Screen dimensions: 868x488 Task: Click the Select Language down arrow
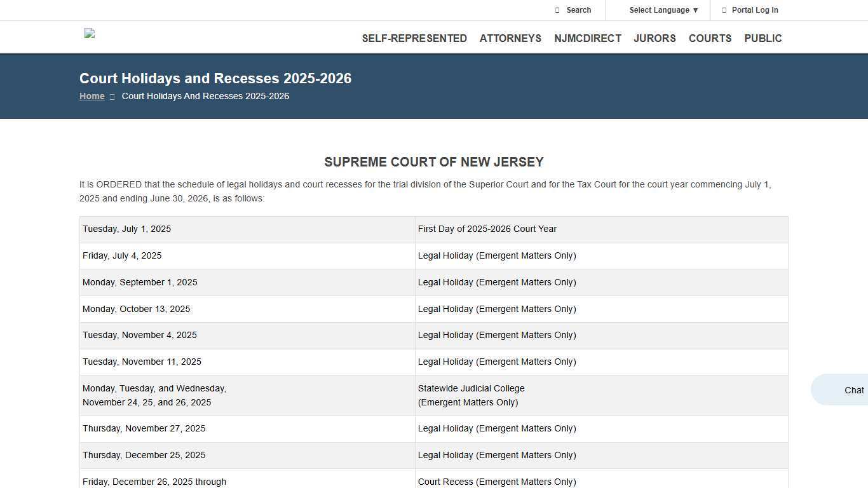(695, 10)
